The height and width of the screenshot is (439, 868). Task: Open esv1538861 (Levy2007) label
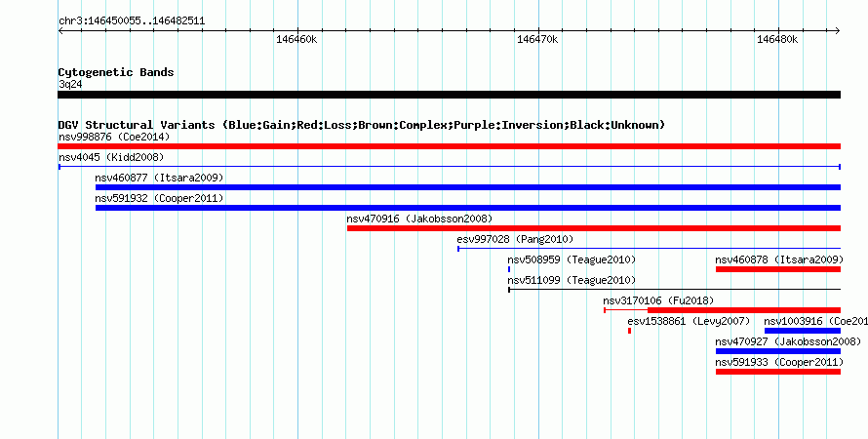click(689, 321)
